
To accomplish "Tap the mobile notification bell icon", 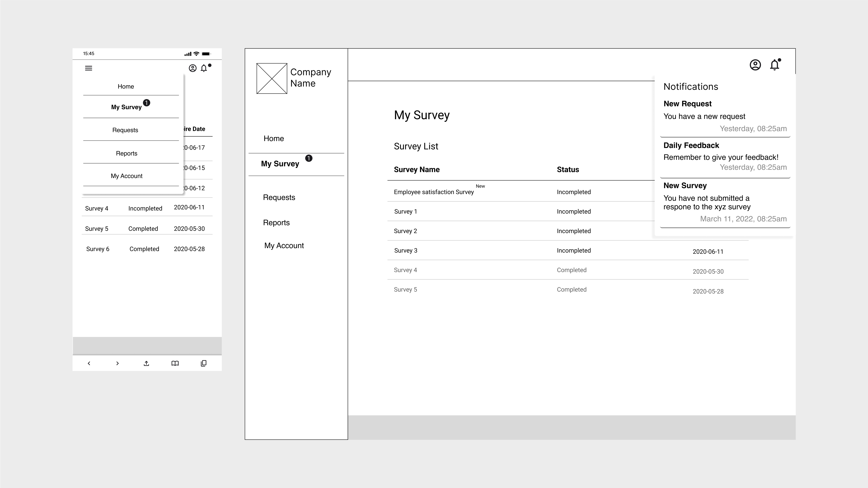I will [x=204, y=68].
